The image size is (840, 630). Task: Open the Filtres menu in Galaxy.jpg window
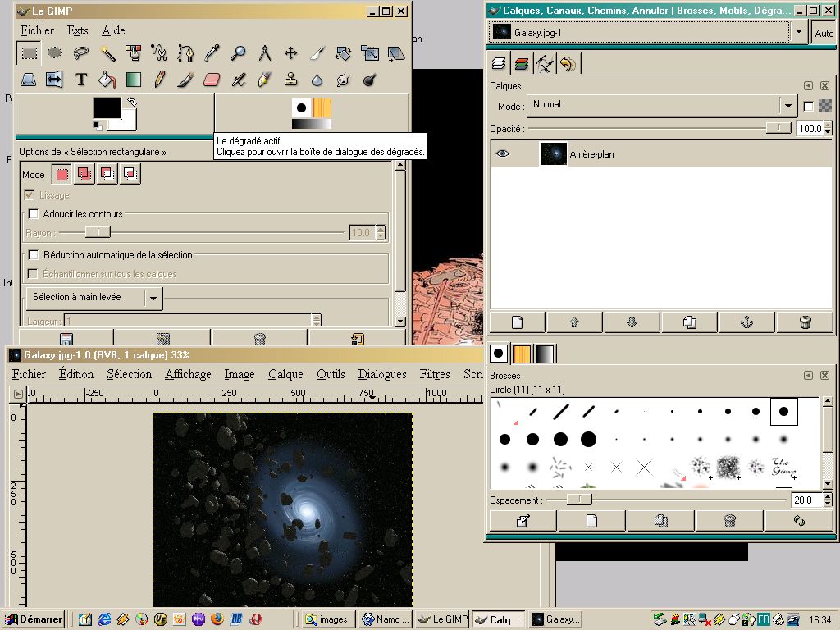pos(435,374)
